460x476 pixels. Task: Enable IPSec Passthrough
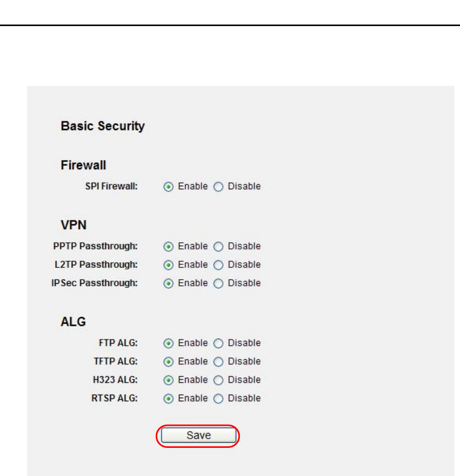[168, 284]
